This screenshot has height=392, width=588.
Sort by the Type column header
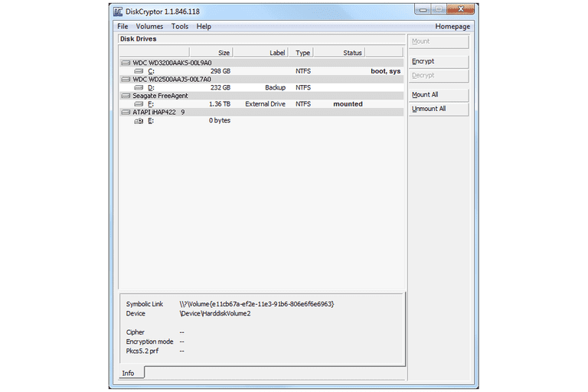tap(301, 53)
